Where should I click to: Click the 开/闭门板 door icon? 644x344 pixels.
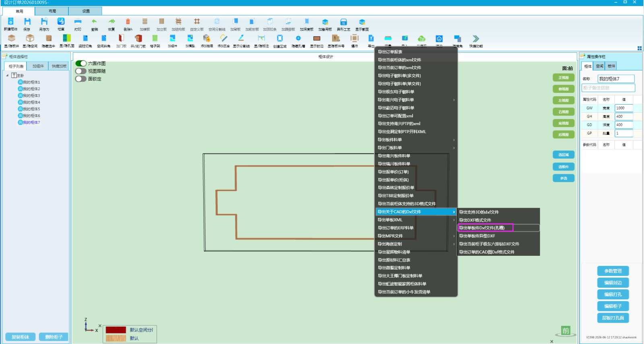tap(138, 38)
